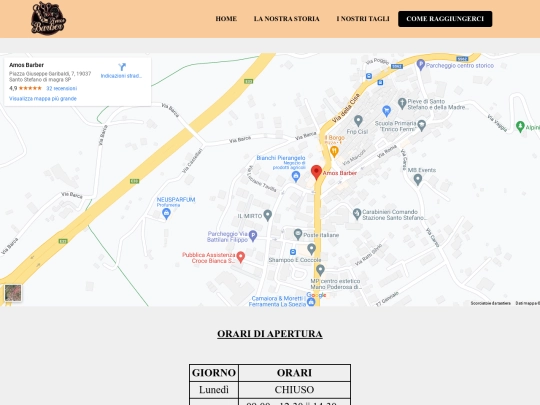Viewport: 540px width, 405px height.
Task: Click Shampoo E Coccole marker
Action: pos(311,248)
